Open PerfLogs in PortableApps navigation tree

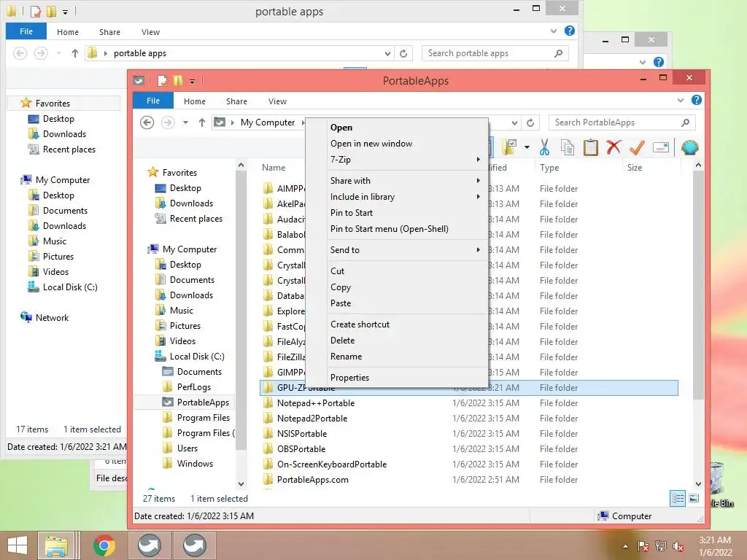point(193,387)
